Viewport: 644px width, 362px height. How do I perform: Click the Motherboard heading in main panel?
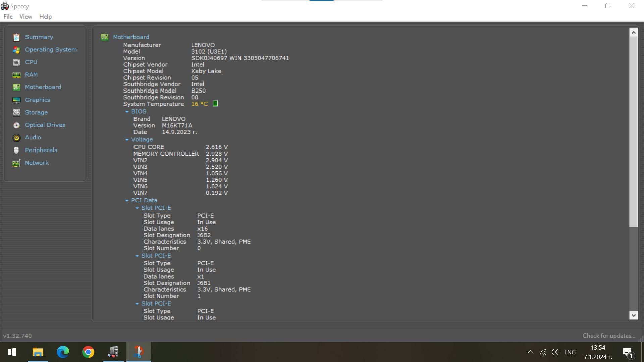pos(131,37)
